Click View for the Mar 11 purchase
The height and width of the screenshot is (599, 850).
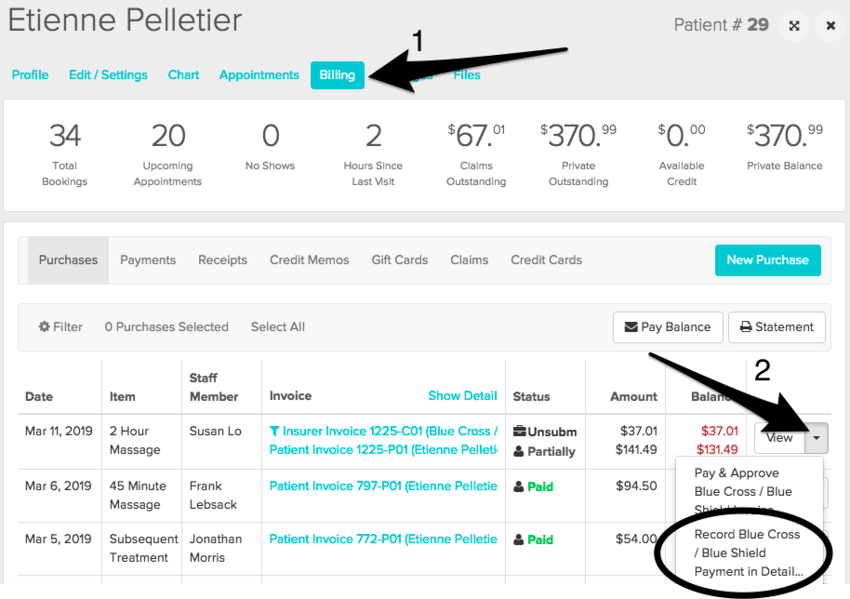point(779,437)
